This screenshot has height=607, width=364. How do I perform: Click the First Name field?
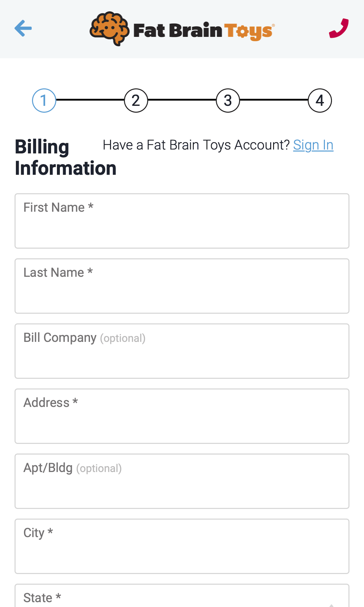(x=182, y=220)
